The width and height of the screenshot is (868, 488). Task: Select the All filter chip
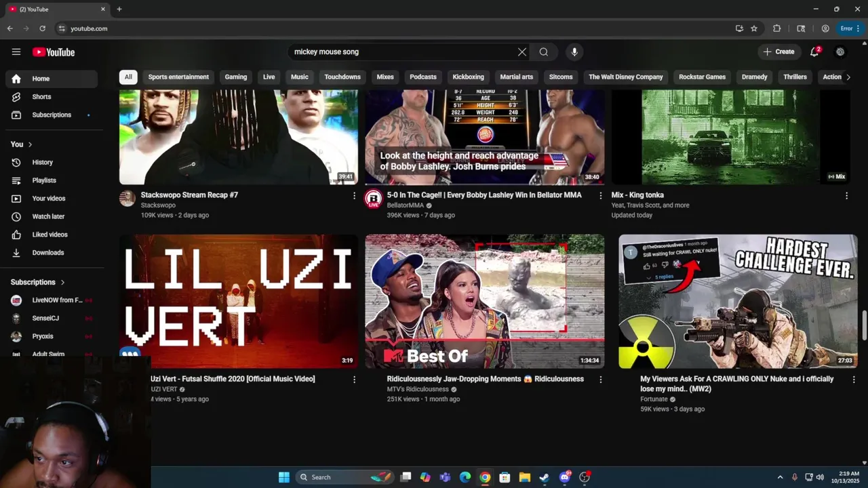[128, 77]
